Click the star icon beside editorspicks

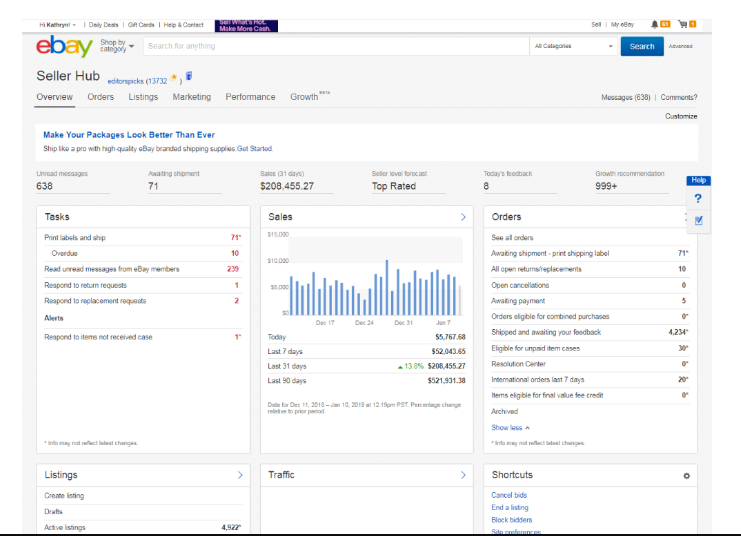click(x=174, y=78)
